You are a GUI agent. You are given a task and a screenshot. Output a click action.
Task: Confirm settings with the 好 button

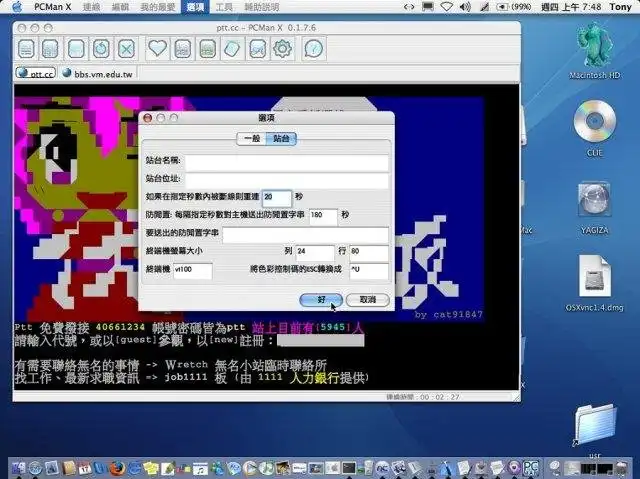click(321, 300)
